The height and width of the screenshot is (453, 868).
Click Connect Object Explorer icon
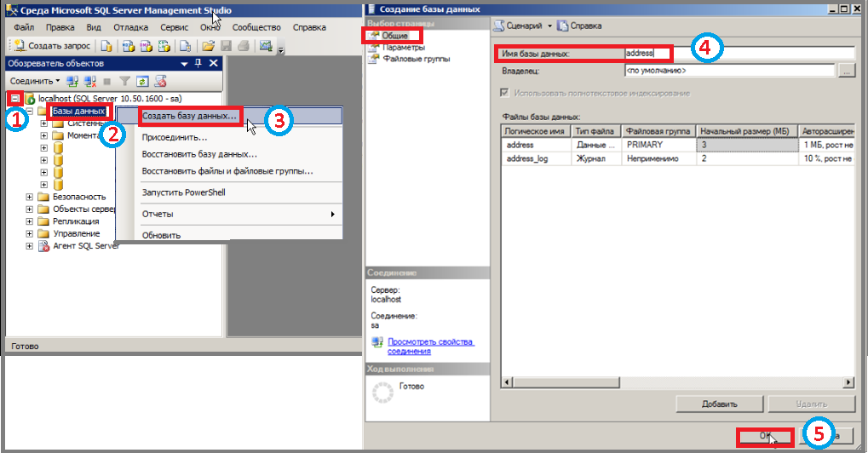(x=72, y=81)
